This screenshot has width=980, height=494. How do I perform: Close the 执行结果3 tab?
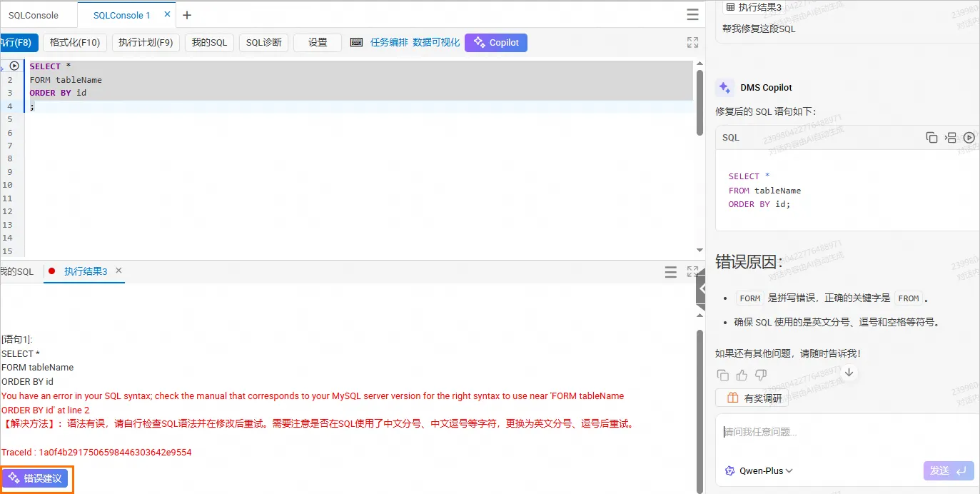119,271
